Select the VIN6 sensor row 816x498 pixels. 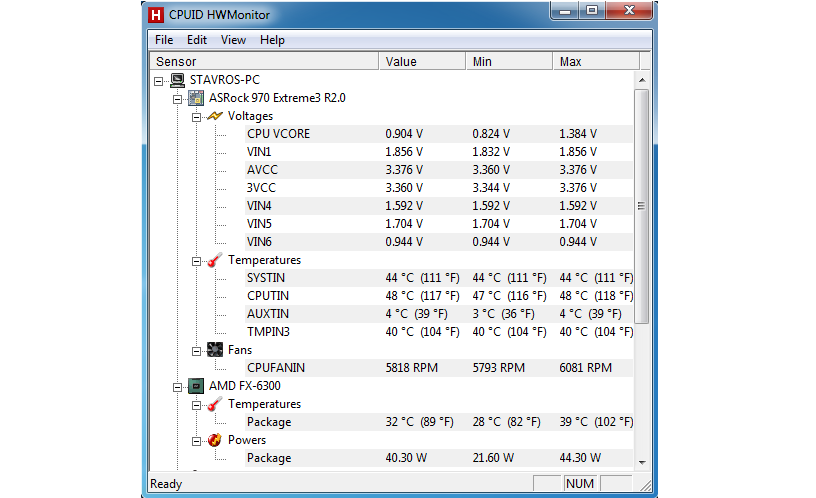point(439,242)
